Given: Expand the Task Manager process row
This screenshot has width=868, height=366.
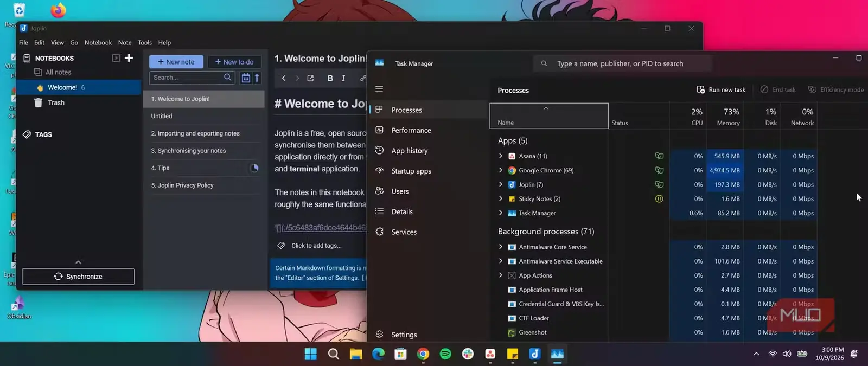Looking at the screenshot, I should [x=501, y=213].
